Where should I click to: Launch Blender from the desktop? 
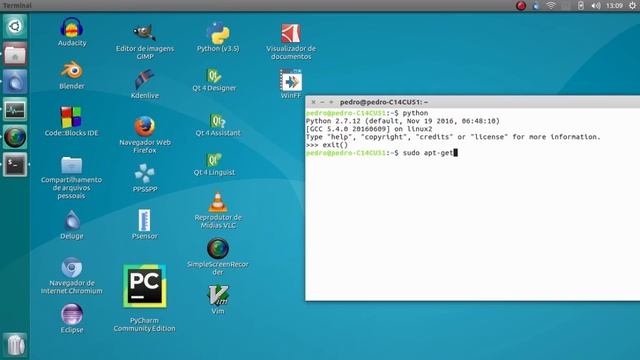tap(72, 71)
